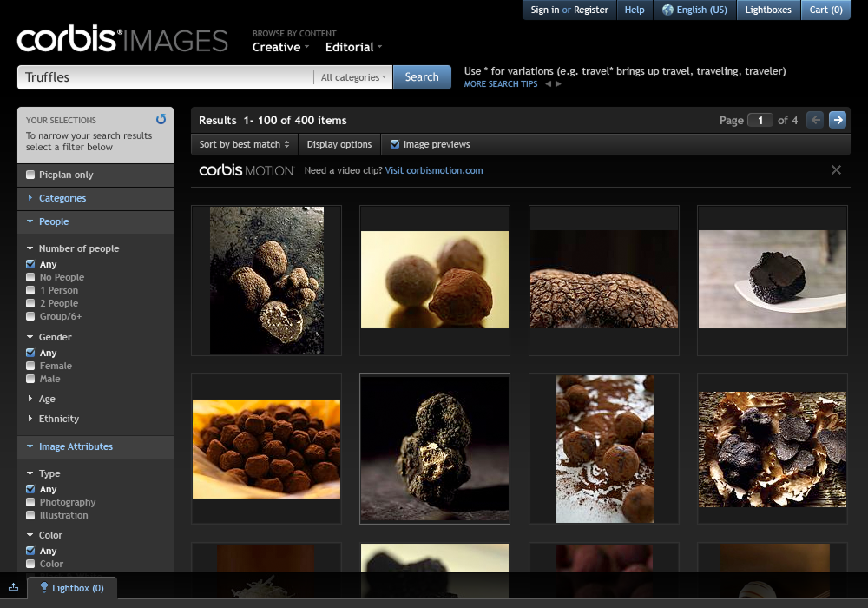Visit corbismotion.com link
The height and width of the screenshot is (608, 868).
point(434,170)
